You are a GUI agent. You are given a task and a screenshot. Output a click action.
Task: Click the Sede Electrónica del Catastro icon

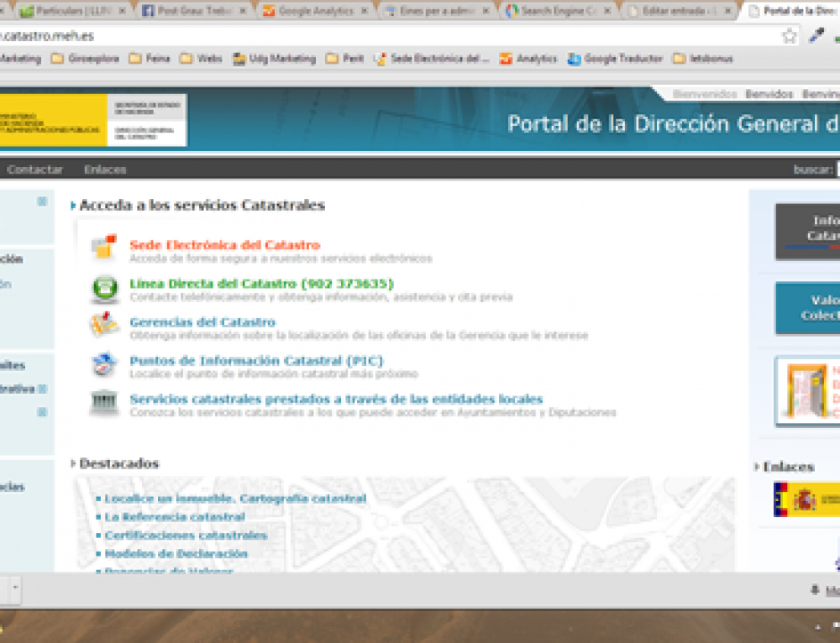(104, 248)
